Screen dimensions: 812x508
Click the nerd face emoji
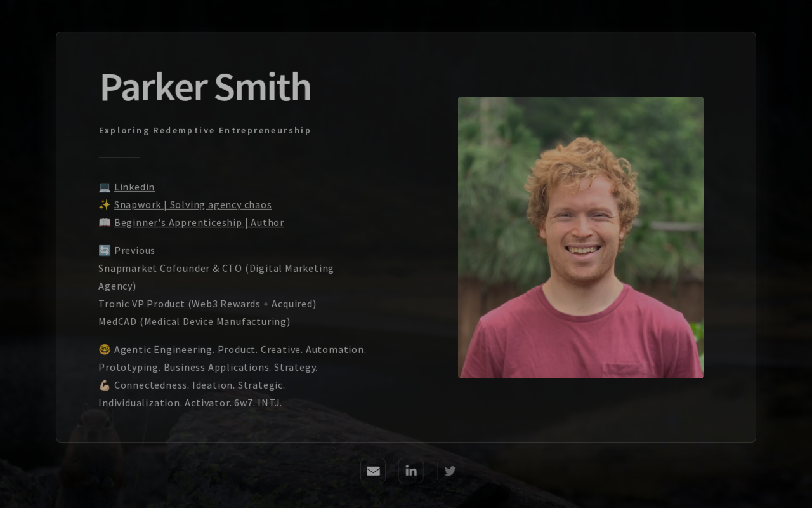[105, 349]
